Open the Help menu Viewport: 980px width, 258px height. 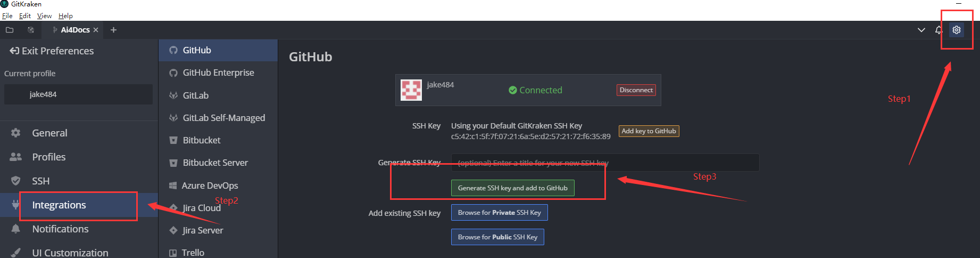tap(65, 16)
